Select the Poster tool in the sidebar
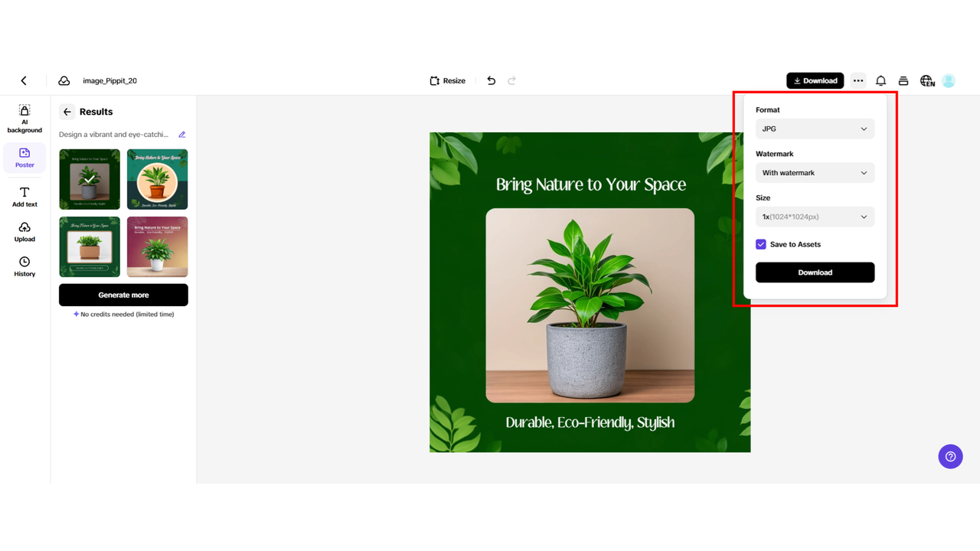Screen dimensions: 980x551 pyautogui.click(x=24, y=158)
